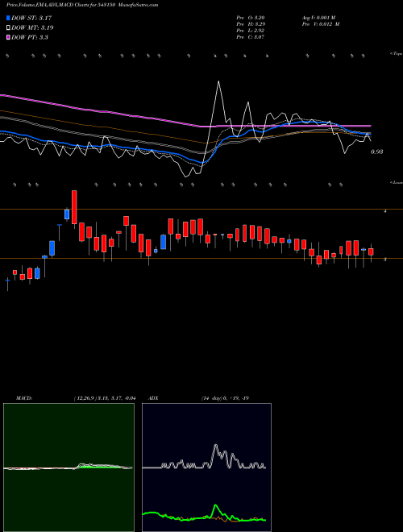403x532 pixels.
Task: Click the ADX panel title
Action: coord(153,398)
